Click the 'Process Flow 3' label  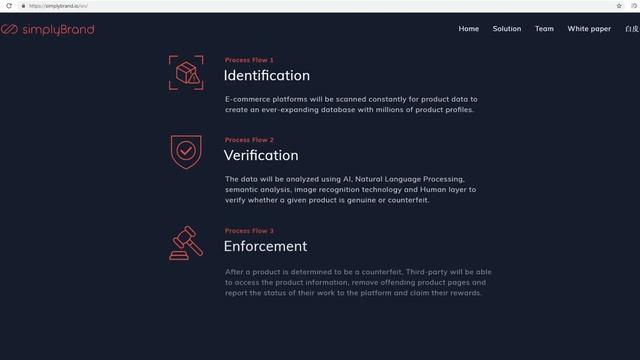pyautogui.click(x=249, y=231)
